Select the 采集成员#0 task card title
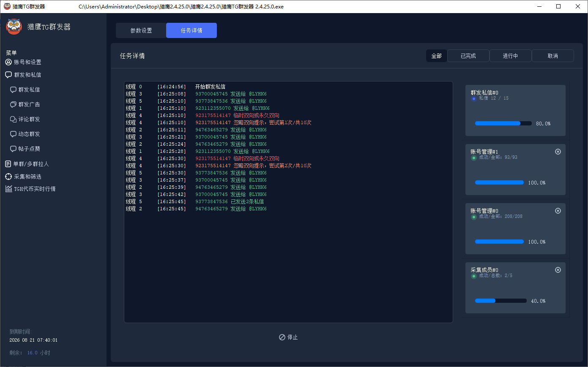This screenshot has width=588, height=367. pyautogui.click(x=484, y=270)
